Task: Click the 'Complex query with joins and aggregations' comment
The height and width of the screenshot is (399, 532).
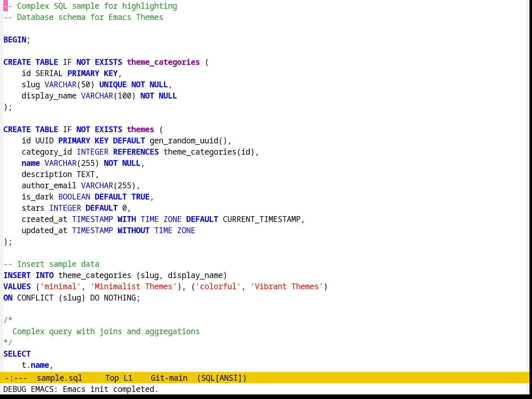Action: (106, 331)
